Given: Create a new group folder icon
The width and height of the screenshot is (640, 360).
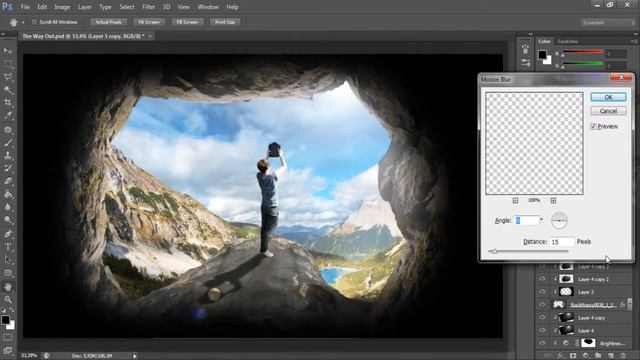Looking at the screenshot, I should point(598,356).
